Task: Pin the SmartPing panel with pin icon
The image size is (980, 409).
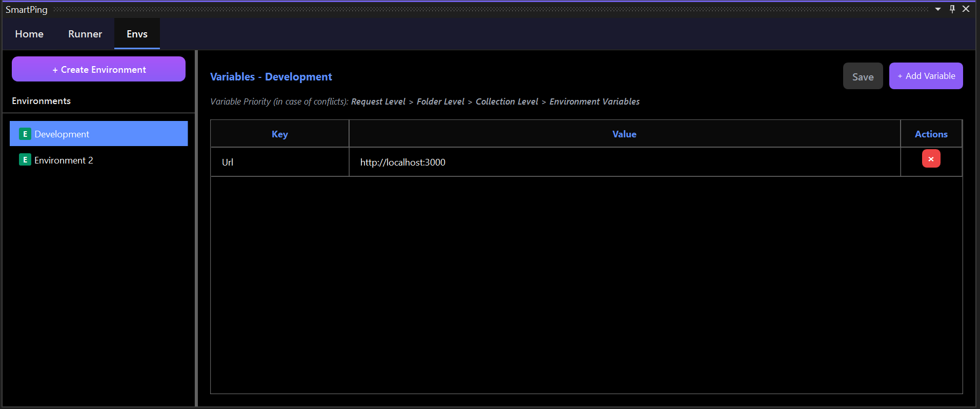Action: [x=952, y=9]
